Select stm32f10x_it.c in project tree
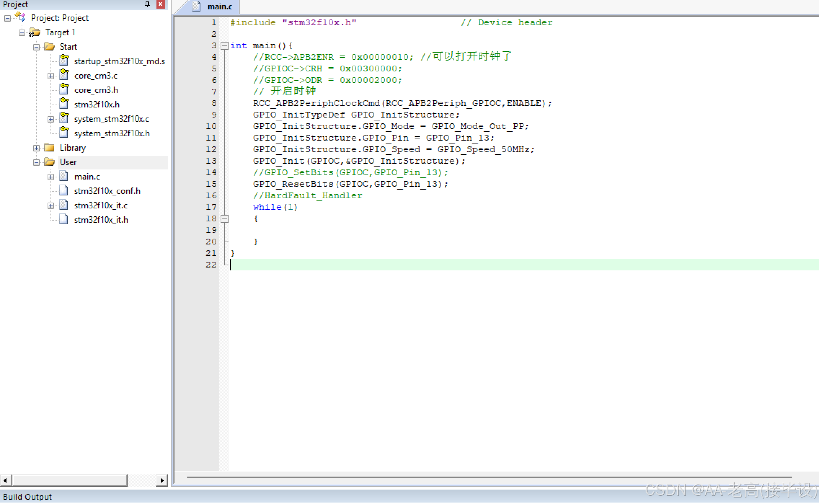819x504 pixels. click(x=101, y=205)
